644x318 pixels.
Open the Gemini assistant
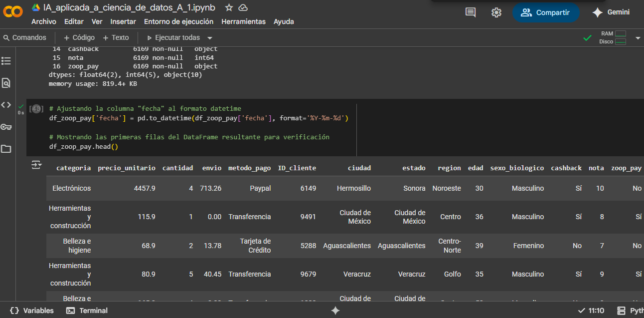tap(611, 12)
